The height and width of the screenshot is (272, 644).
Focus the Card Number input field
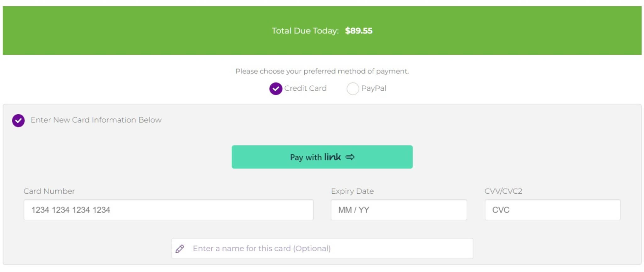pos(169,210)
